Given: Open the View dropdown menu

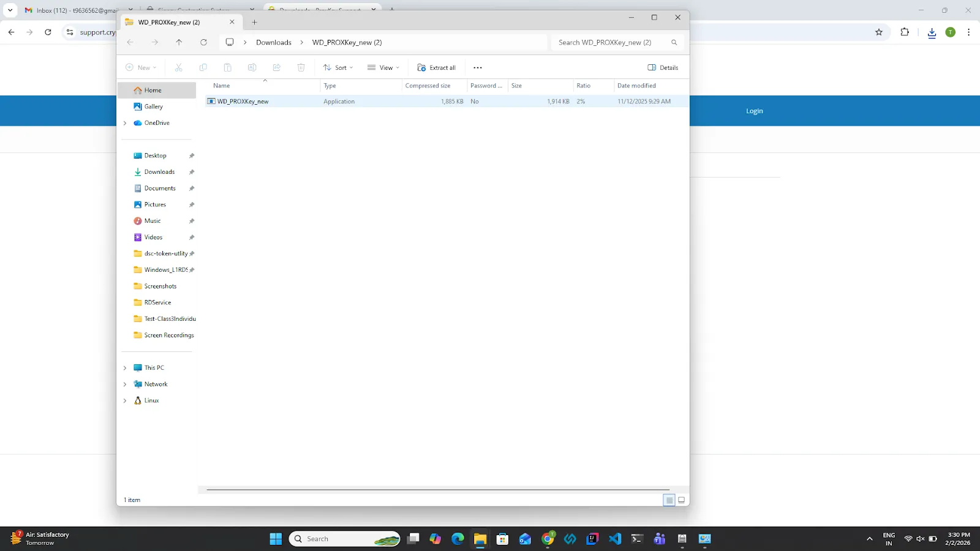Looking at the screenshot, I should click(383, 67).
